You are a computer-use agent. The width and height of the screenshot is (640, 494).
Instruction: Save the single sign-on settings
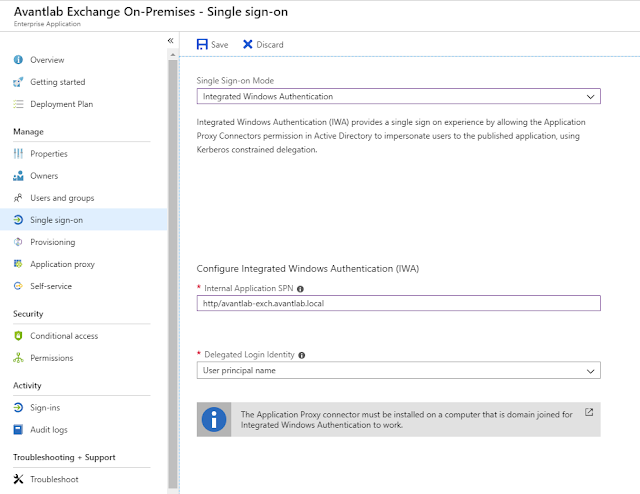(x=212, y=45)
